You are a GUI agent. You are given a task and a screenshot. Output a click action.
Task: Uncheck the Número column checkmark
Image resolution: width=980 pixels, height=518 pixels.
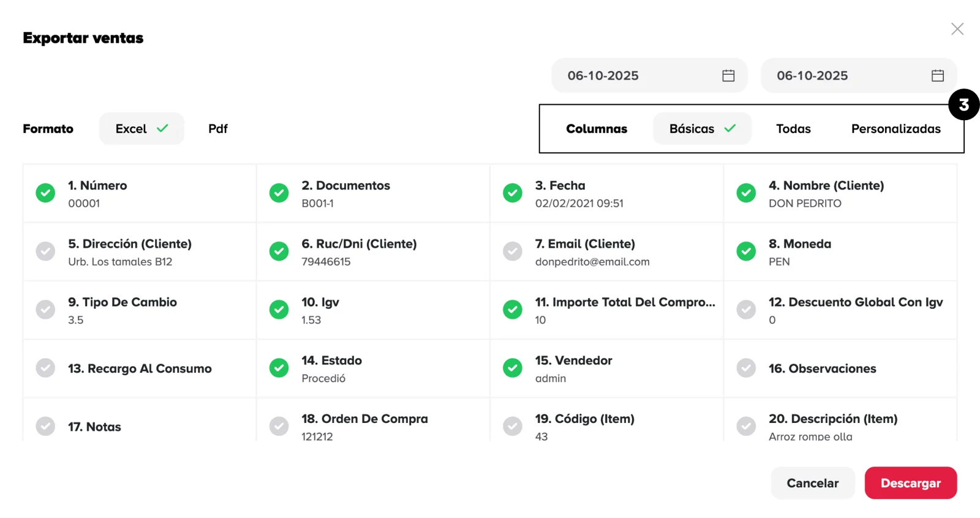[45, 193]
